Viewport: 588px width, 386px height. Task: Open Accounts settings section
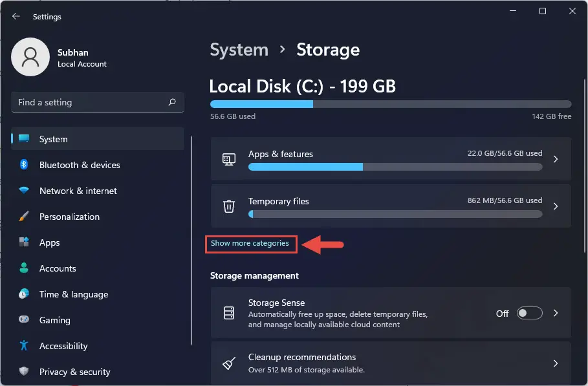98,268
